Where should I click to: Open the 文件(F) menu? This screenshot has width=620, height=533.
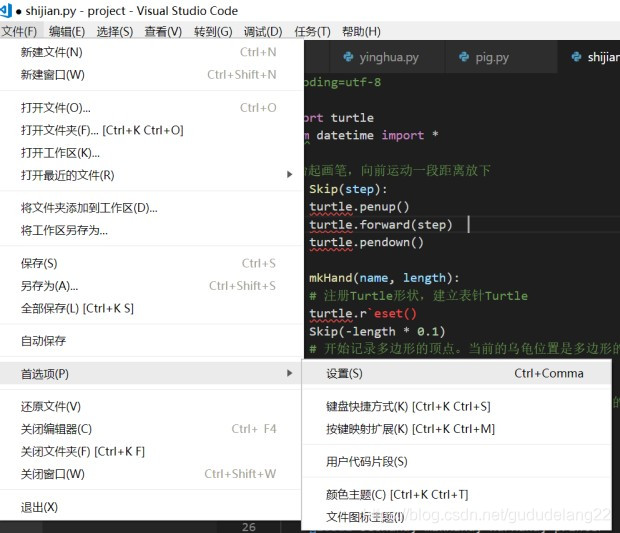coord(19,31)
